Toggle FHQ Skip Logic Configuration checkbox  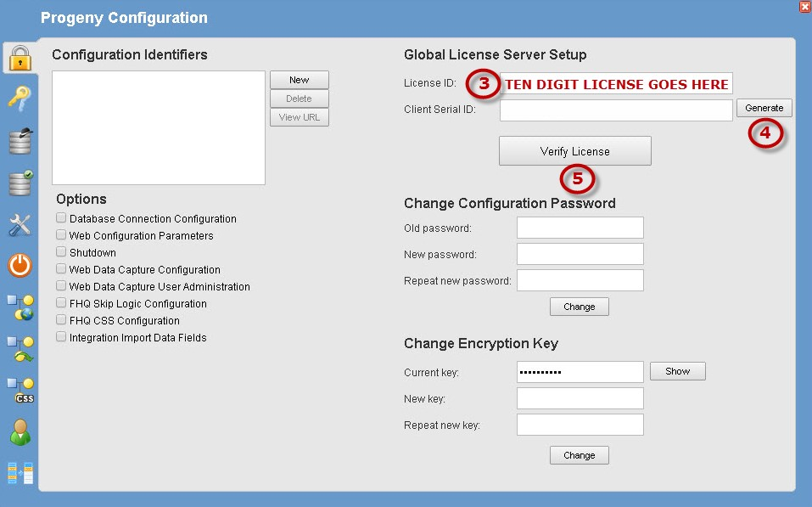pos(61,303)
